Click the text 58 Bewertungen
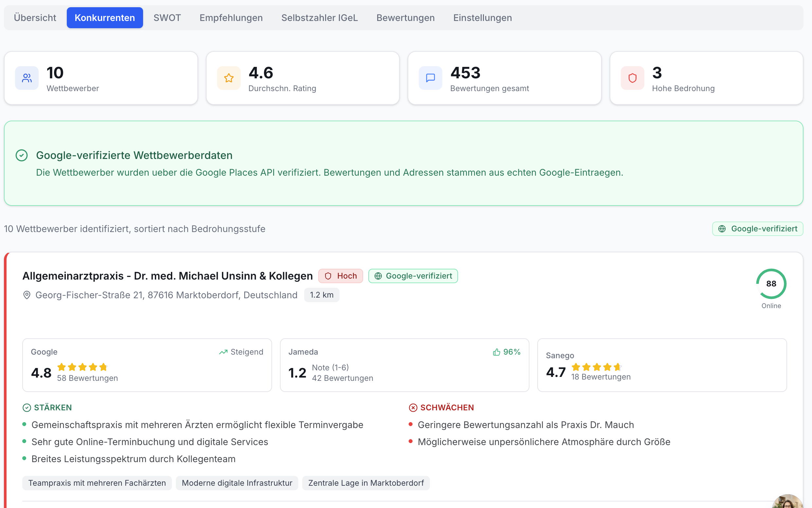Image resolution: width=812 pixels, height=508 pixels. tap(87, 378)
